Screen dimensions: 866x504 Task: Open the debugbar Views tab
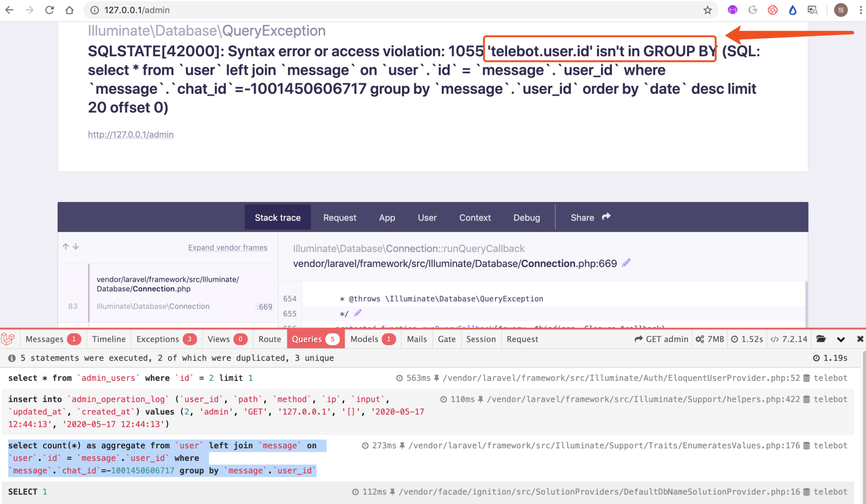click(227, 339)
